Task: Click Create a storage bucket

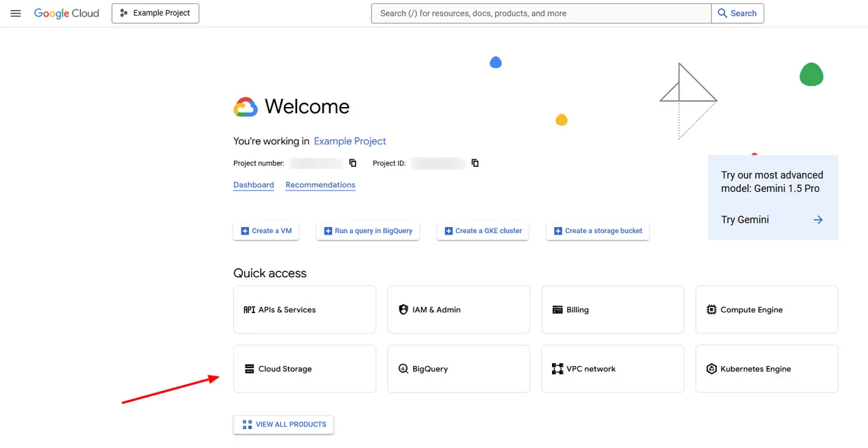Action: click(x=598, y=231)
